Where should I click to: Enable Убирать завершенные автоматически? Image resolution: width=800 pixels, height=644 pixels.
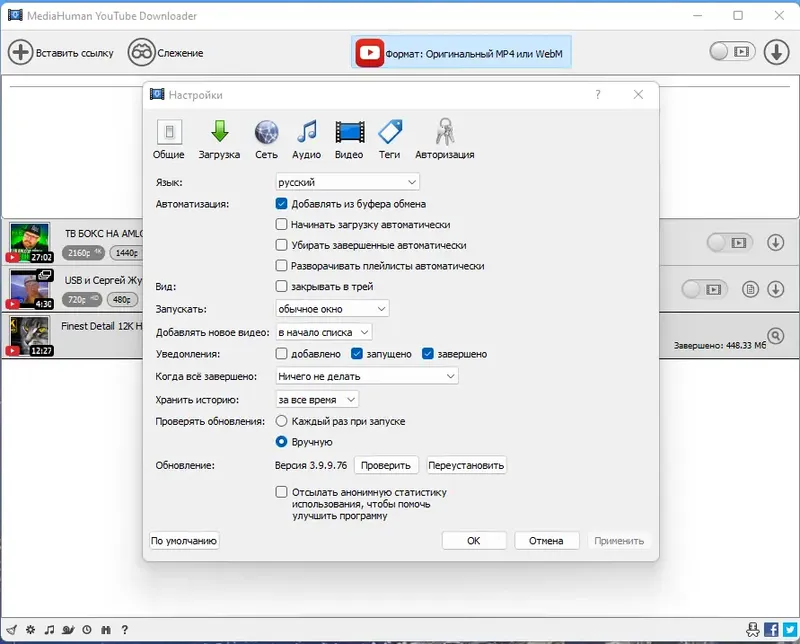click(281, 245)
